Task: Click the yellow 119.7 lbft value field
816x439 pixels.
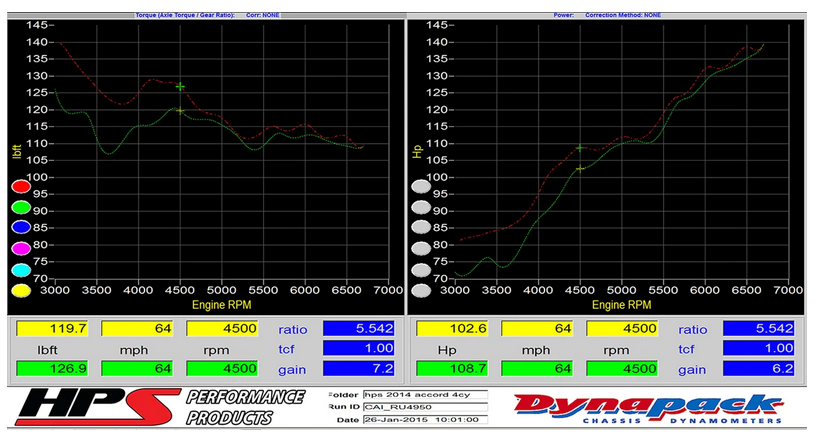Action: point(50,328)
